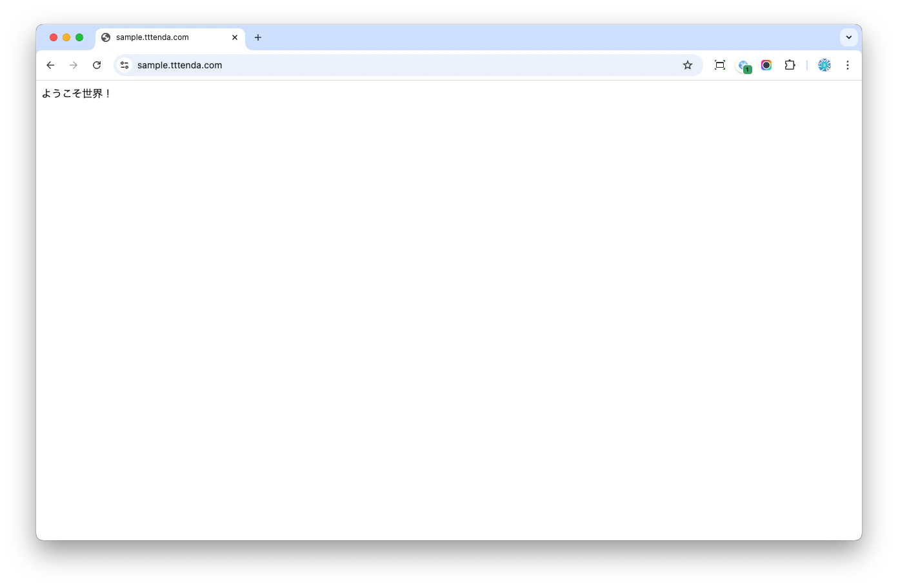Screen dimensions: 898x588
Task: Open a new tab with the plus button
Action: 258,37
